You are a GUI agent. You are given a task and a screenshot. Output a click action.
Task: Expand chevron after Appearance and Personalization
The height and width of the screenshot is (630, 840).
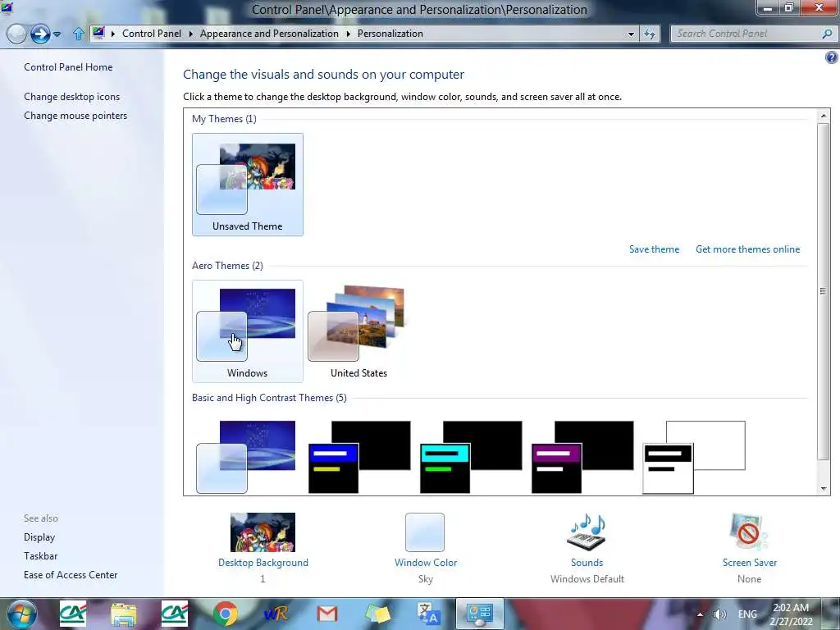[348, 34]
